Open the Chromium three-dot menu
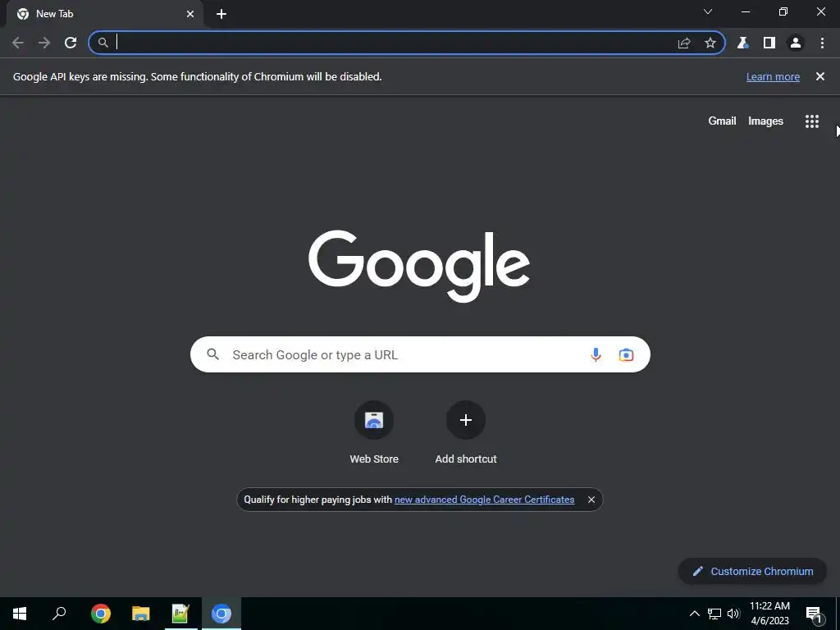Screen dimensions: 840x630 (822, 43)
